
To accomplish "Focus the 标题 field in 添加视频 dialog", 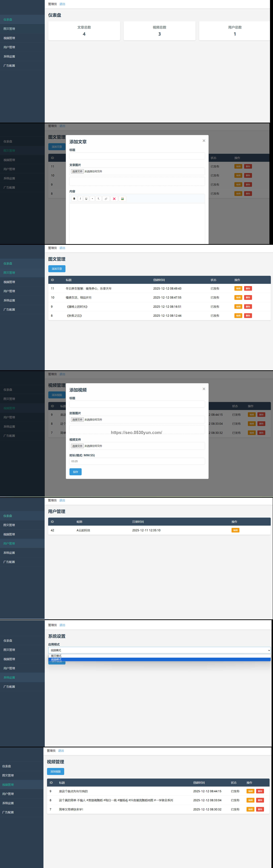I will pyautogui.click(x=137, y=404).
